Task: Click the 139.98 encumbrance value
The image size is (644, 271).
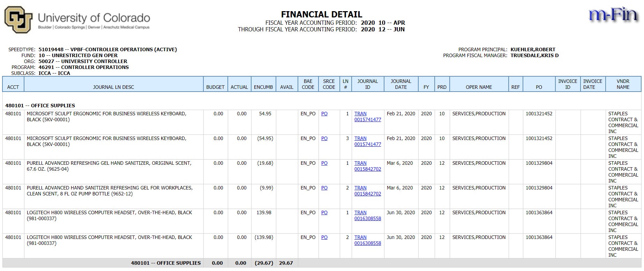Action: point(264,212)
